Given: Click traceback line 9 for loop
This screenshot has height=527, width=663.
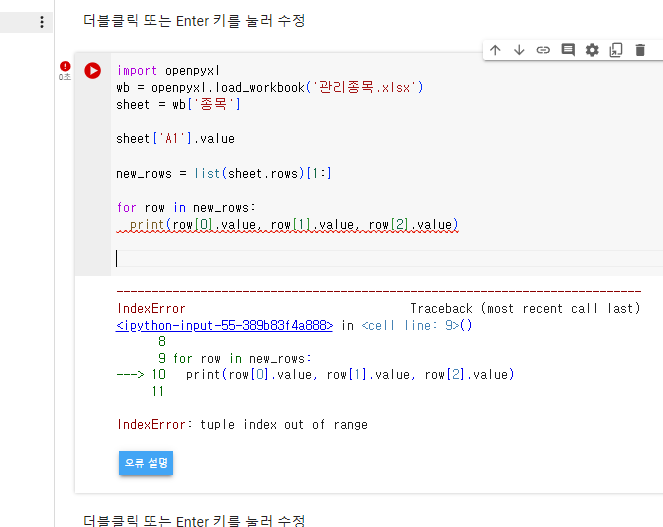Looking at the screenshot, I should 235,358.
